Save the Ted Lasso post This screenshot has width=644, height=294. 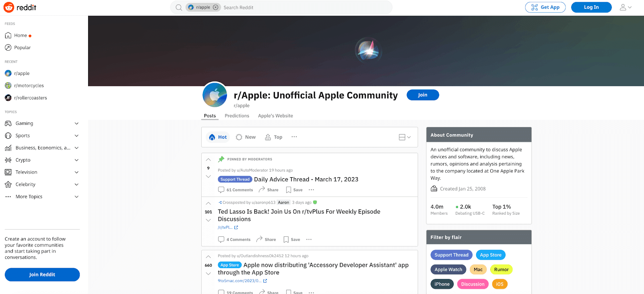(292, 239)
